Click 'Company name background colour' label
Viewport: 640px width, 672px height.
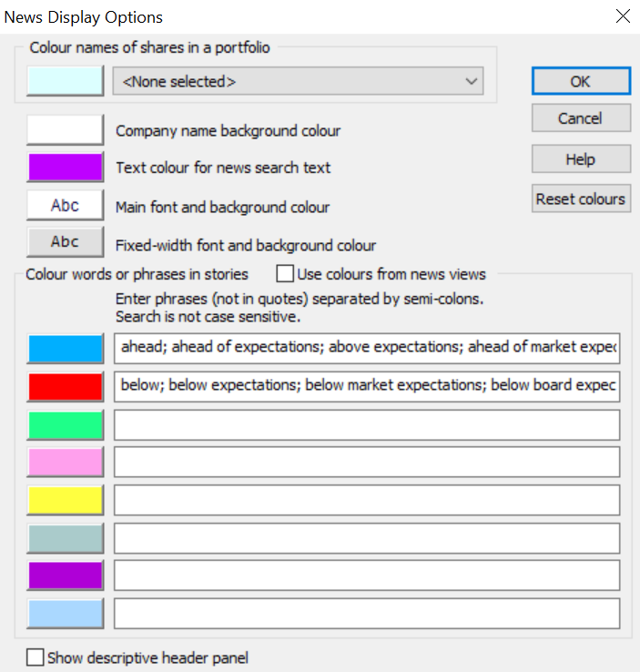tap(228, 131)
